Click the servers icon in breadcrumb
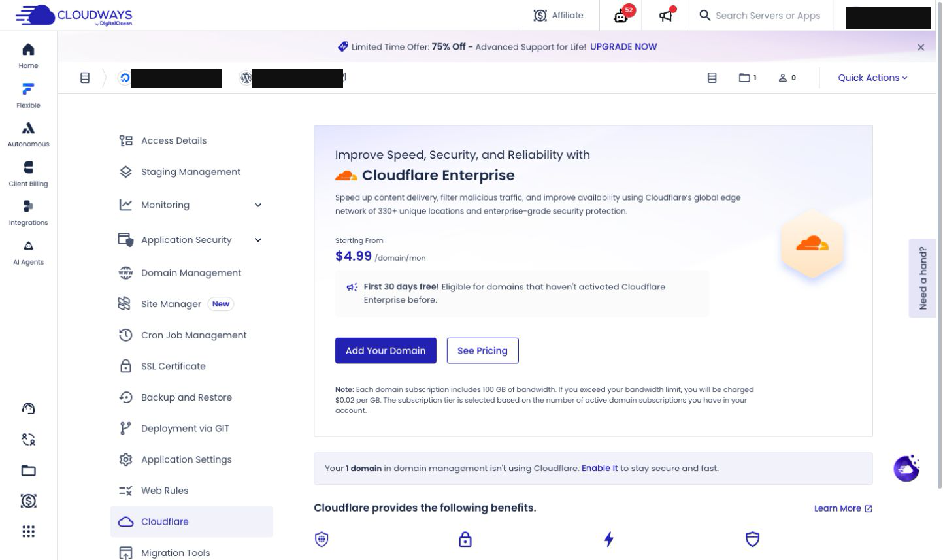Viewport: 943px width, 560px height. click(85, 78)
